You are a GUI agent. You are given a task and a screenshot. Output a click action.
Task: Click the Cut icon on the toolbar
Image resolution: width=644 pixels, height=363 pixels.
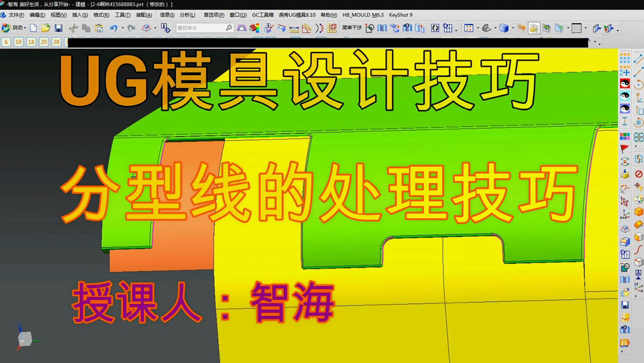(x=73, y=28)
